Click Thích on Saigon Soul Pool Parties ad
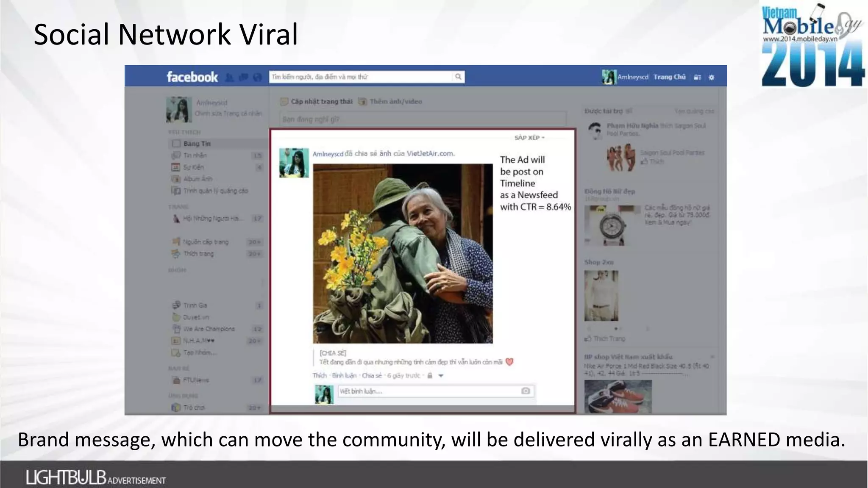The width and height of the screenshot is (868, 488). pos(652,161)
